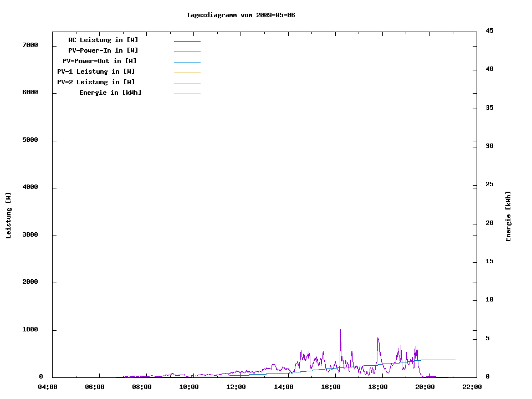Click the 22:00 time axis label
532x399 pixels.
(472, 387)
